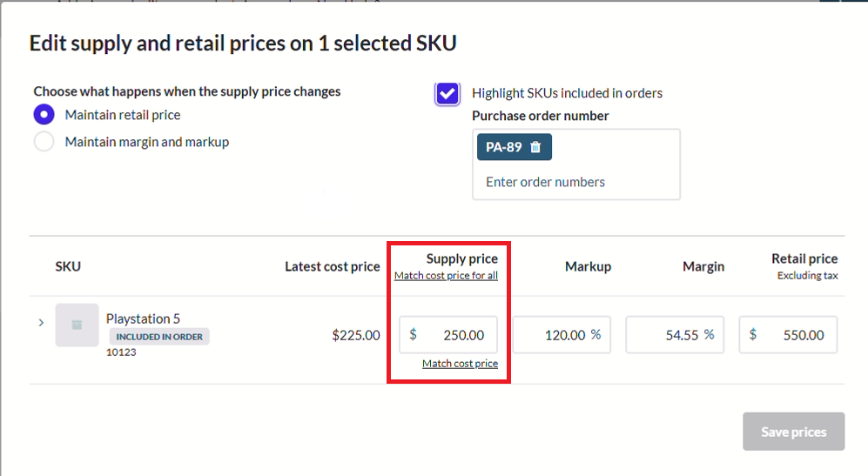Image resolution: width=868 pixels, height=476 pixels.
Task: Click the Supply price field showing 250.00
Action: (x=448, y=335)
